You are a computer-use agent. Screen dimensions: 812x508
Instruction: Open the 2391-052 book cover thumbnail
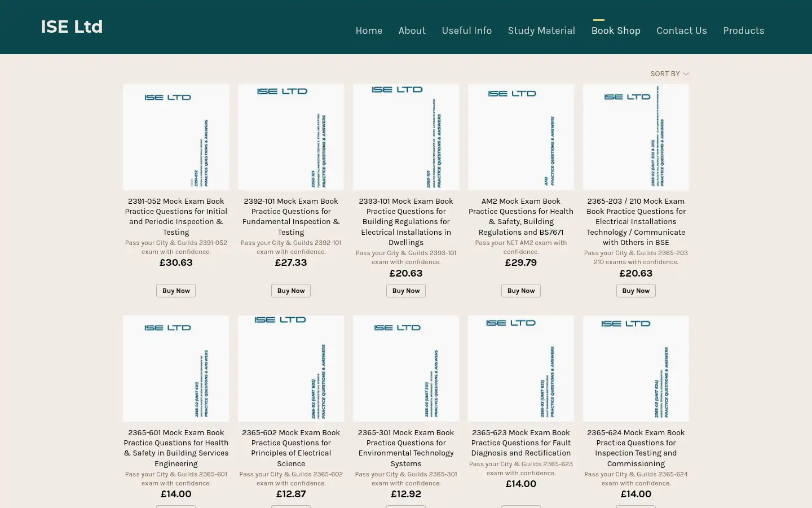[x=176, y=137]
